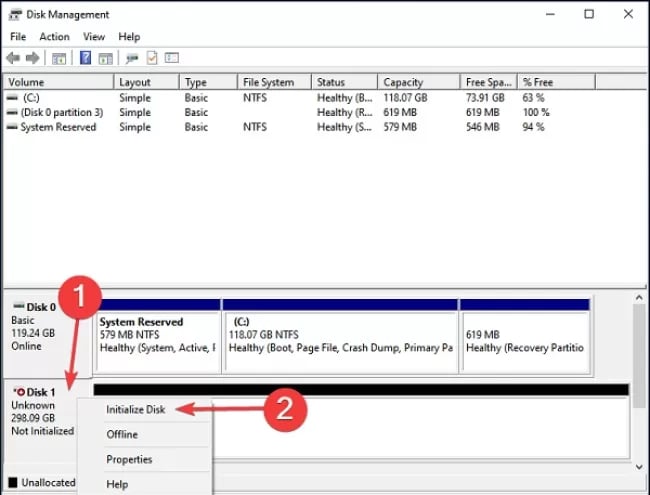Click the Back arrow toolbar icon

click(x=13, y=58)
